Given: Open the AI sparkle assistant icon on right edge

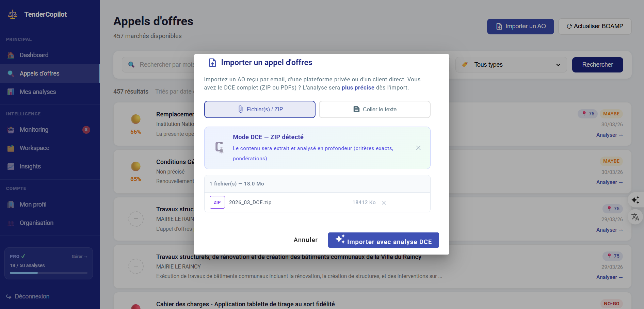Looking at the screenshot, I should 636,200.
